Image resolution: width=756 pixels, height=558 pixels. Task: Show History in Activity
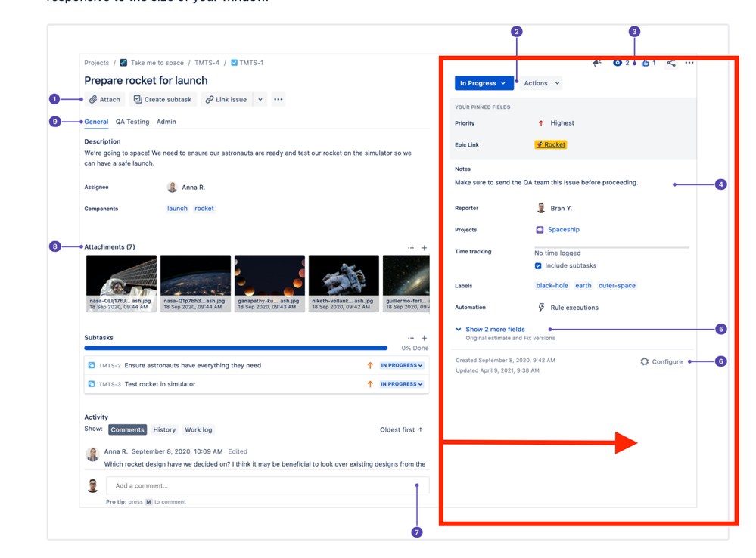click(x=164, y=429)
